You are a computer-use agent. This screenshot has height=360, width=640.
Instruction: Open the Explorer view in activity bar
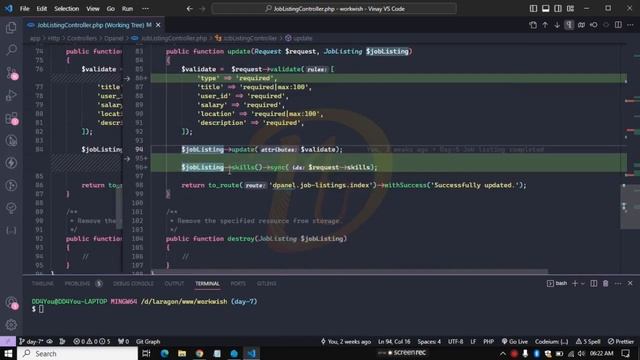click(x=11, y=28)
